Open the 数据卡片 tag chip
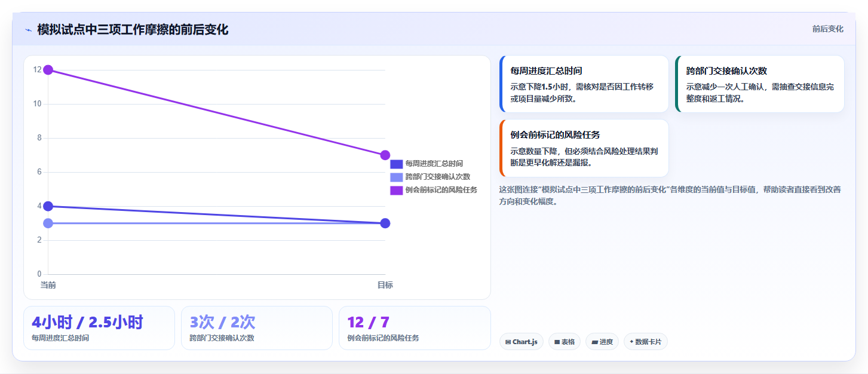The image size is (868, 374). [645, 342]
